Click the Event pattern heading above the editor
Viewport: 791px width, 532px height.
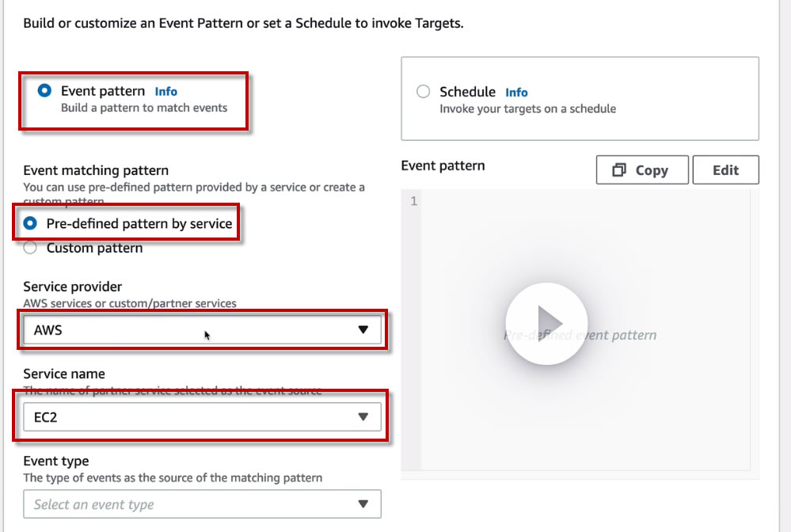[443, 166]
